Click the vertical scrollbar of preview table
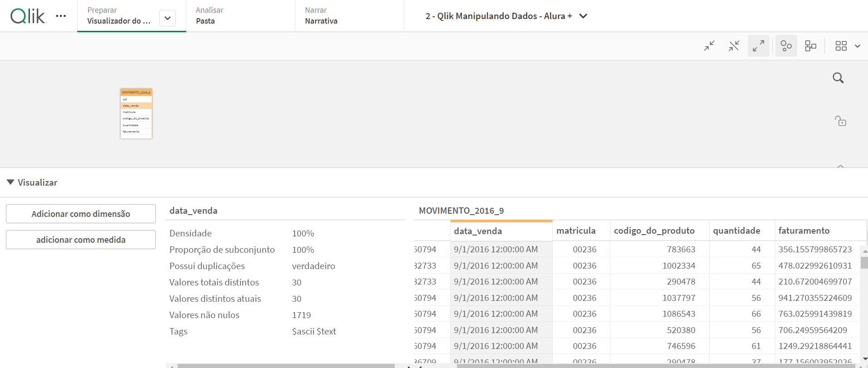Viewport: 868px width, 368px height. 864,263
